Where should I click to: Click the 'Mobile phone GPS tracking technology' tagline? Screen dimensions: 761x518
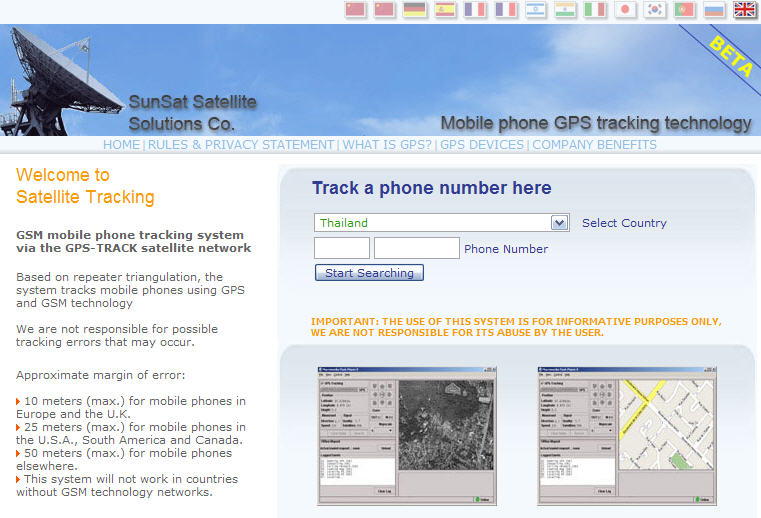tap(596, 123)
